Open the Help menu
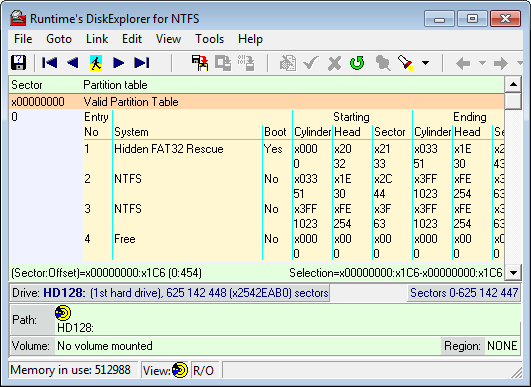 pos(250,39)
